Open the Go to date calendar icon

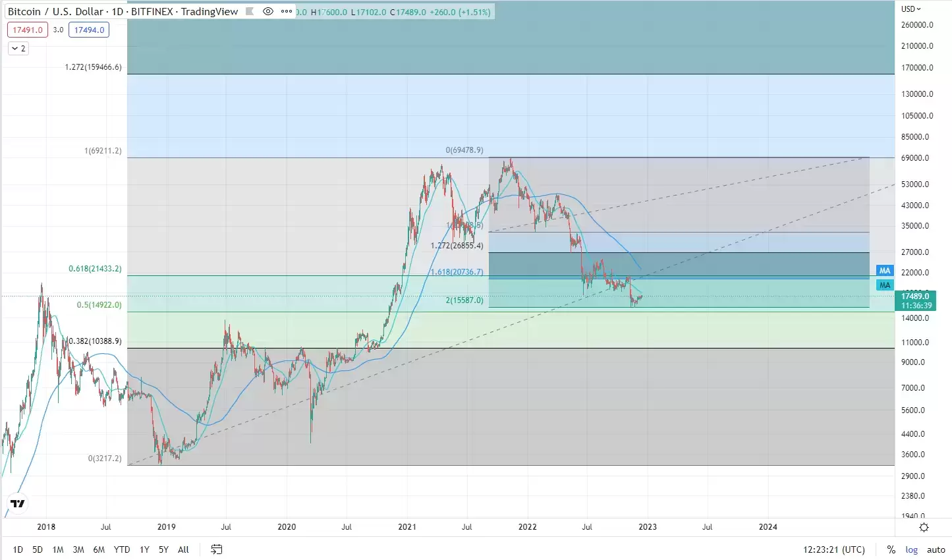tap(217, 549)
